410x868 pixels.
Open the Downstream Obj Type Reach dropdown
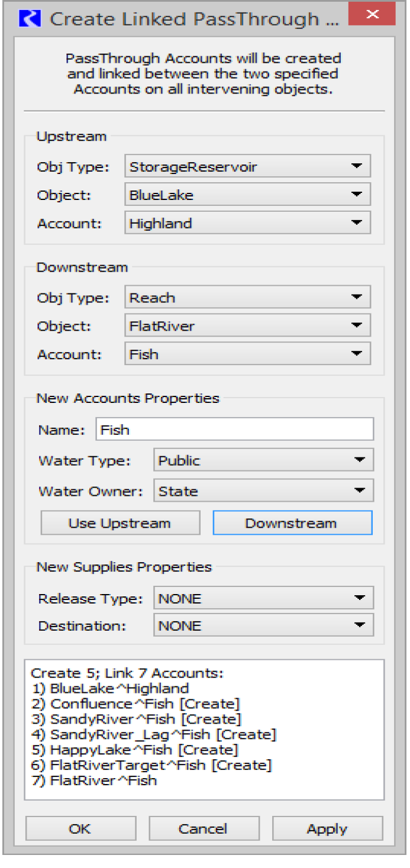tap(247, 298)
